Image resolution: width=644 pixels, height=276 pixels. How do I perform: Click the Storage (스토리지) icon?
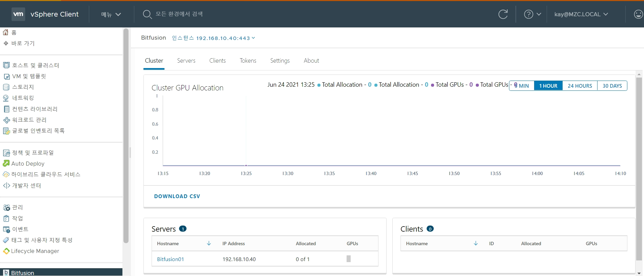[x=6, y=87]
